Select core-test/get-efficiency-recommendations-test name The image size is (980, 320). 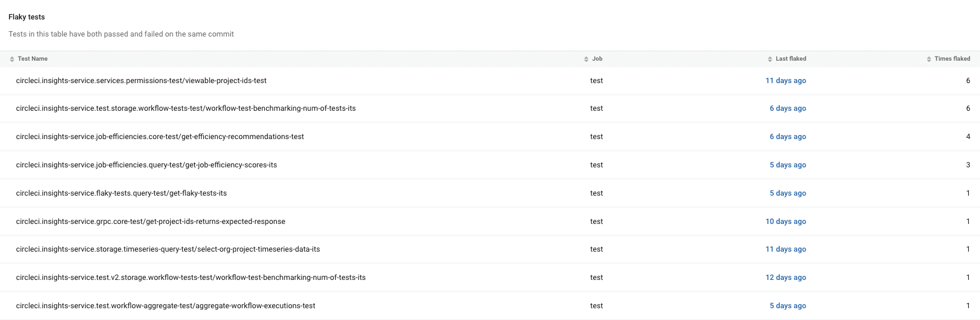pyautogui.click(x=160, y=137)
